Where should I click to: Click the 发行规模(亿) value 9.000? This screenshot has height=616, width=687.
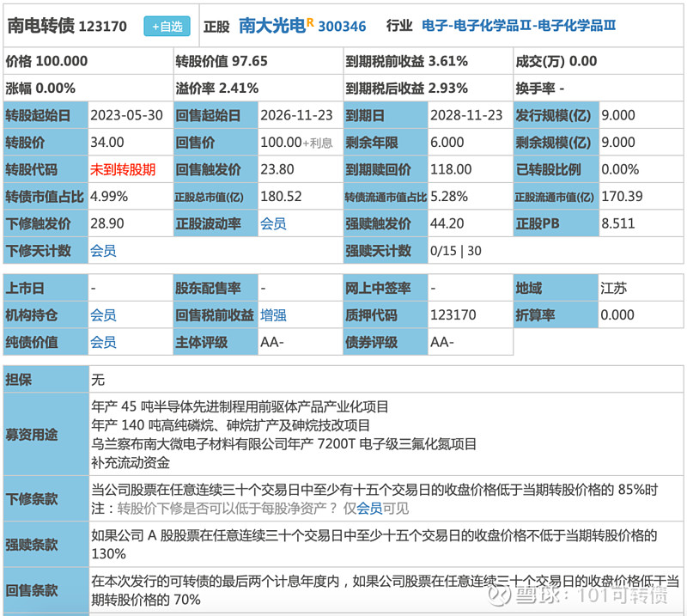pyautogui.click(x=617, y=115)
